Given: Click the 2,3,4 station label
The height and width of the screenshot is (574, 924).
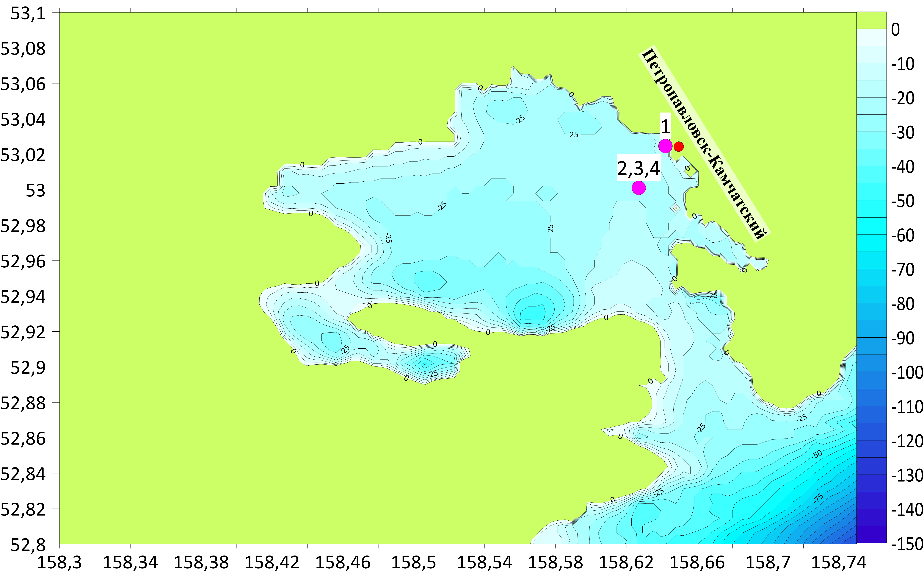Looking at the screenshot, I should click(639, 168).
